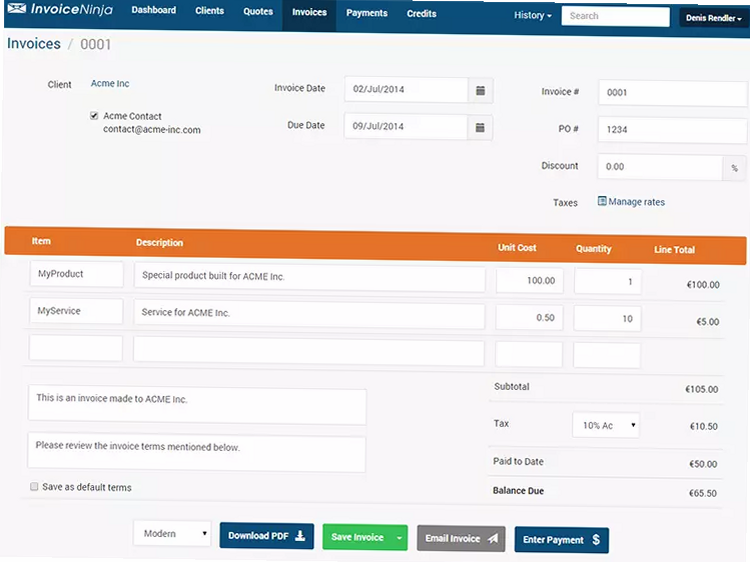Viewport: 750px width, 562px height.
Task: Click the Invoice Date field
Action: coord(406,89)
